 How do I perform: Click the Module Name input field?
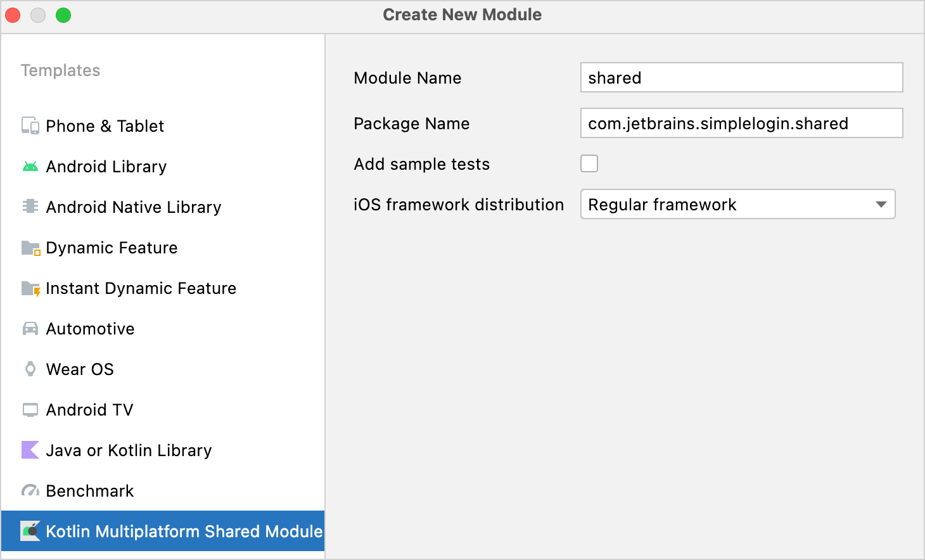pos(741,77)
